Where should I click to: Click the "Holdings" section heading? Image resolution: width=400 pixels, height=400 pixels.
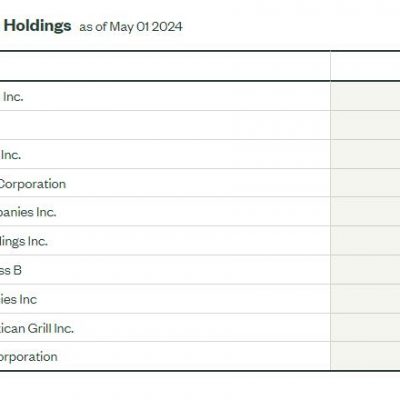pos(38,26)
